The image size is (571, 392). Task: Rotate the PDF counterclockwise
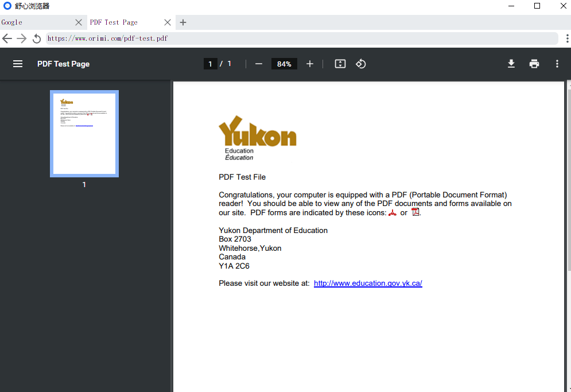361,64
